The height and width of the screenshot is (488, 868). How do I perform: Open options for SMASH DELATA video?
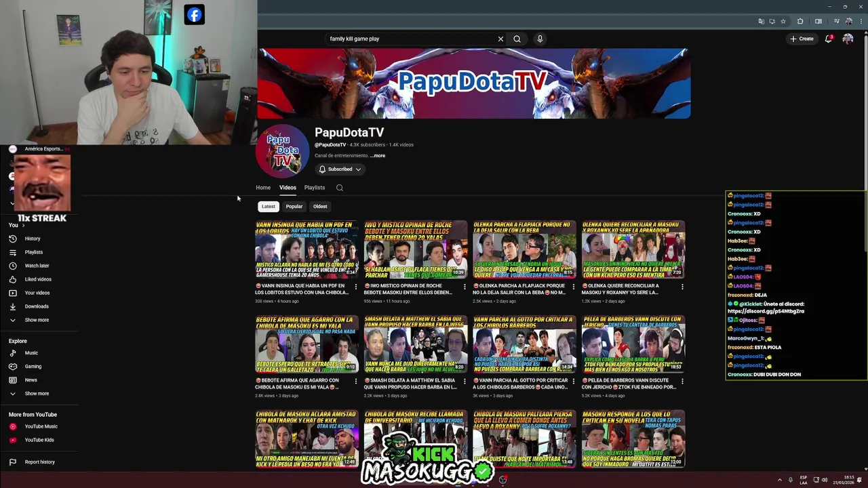465,382
